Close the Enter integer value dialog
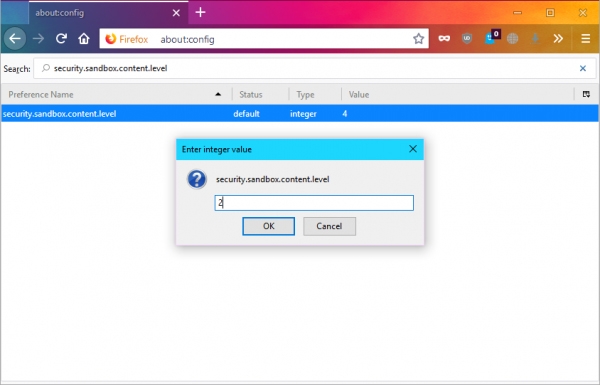This screenshot has height=385, width=600. [x=412, y=149]
